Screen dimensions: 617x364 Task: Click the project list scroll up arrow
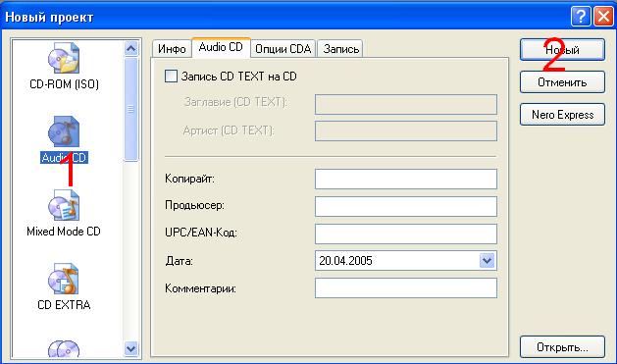pyautogui.click(x=131, y=48)
